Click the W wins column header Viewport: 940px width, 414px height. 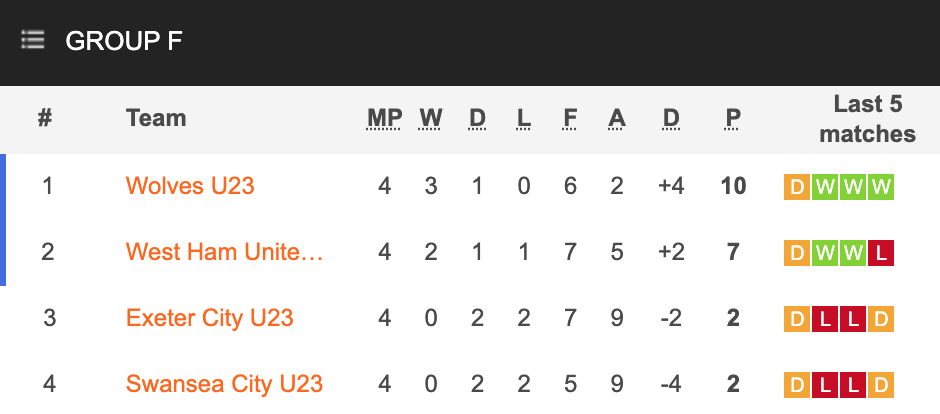430,119
